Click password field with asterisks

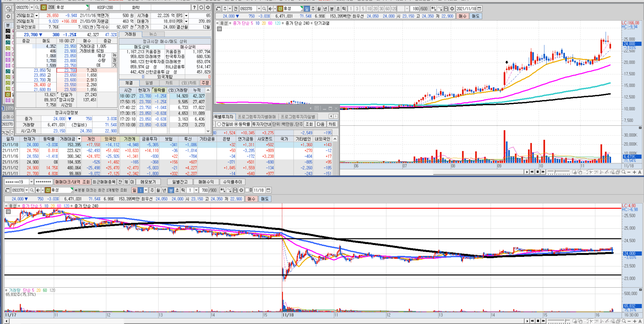pyautogui.click(x=43, y=182)
